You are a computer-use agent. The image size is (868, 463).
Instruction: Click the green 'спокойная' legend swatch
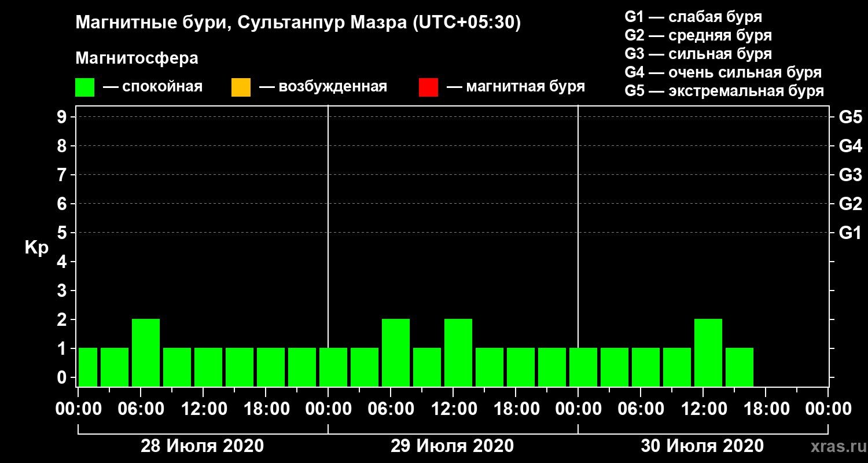point(85,87)
